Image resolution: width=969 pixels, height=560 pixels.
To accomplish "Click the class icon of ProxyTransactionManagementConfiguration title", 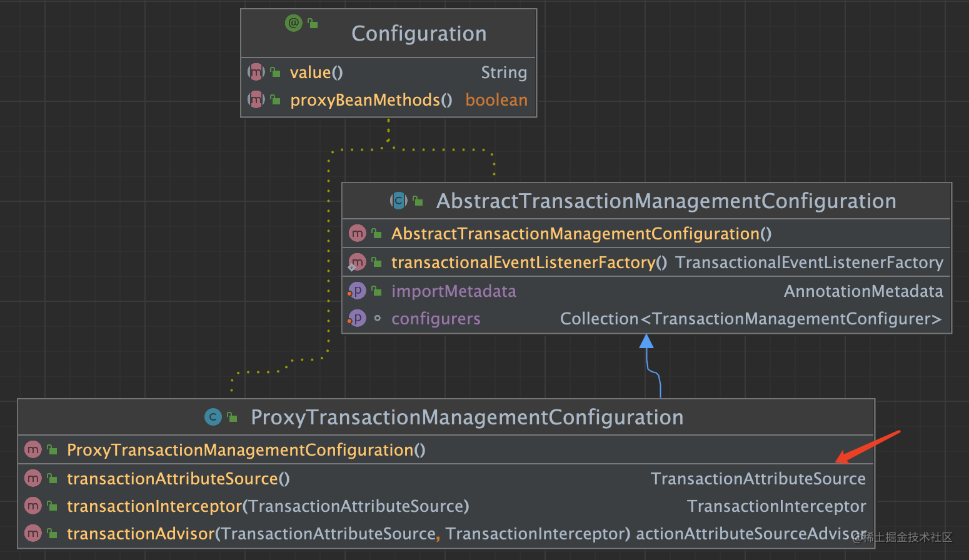I will [213, 417].
